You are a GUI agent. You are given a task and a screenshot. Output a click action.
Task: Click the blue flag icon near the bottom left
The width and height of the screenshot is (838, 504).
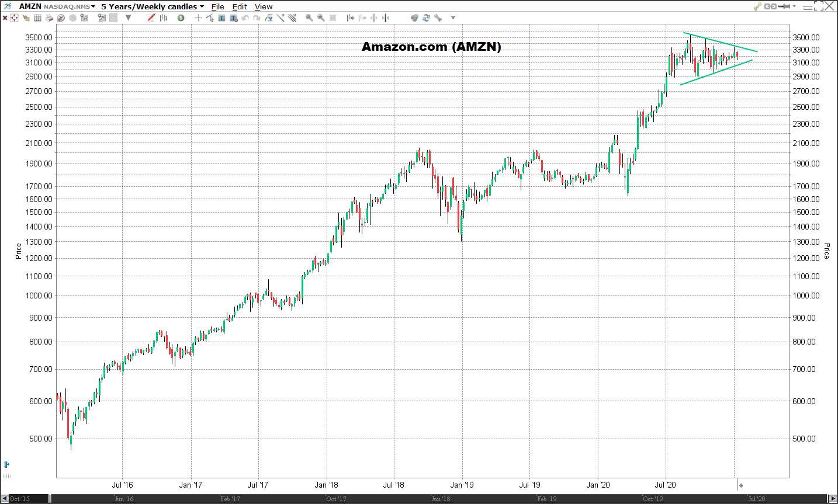click(6, 465)
